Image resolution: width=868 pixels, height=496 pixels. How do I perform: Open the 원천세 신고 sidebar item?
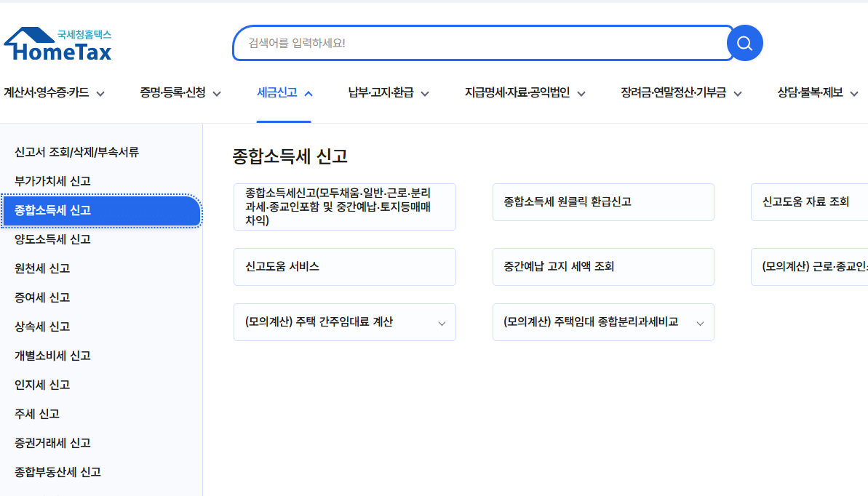tap(44, 268)
